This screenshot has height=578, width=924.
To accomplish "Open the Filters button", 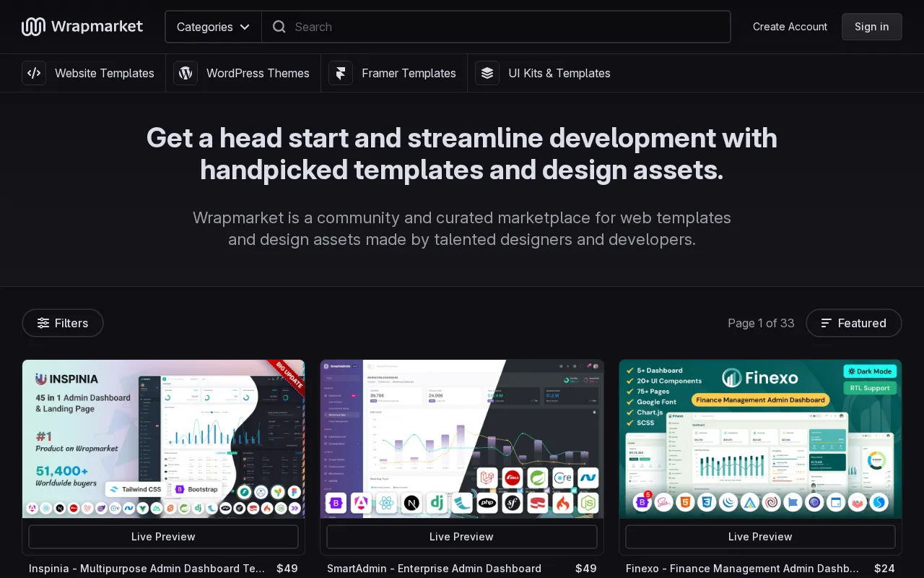I will (x=63, y=323).
